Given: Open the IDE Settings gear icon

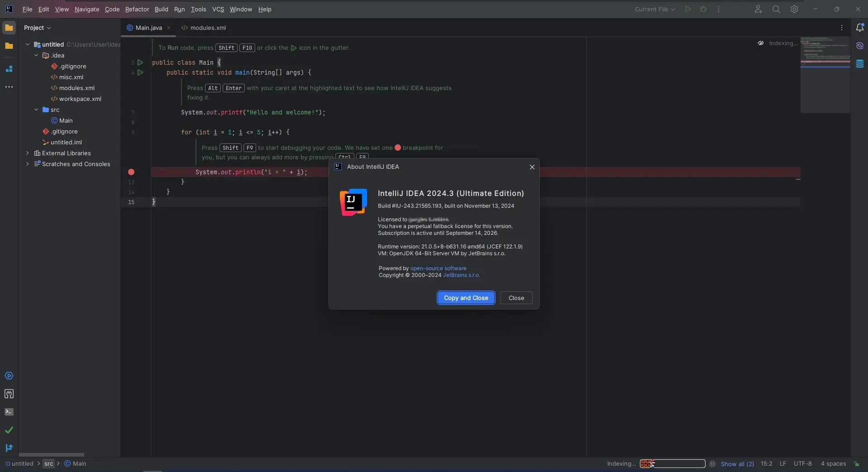Looking at the screenshot, I should pos(795,9).
